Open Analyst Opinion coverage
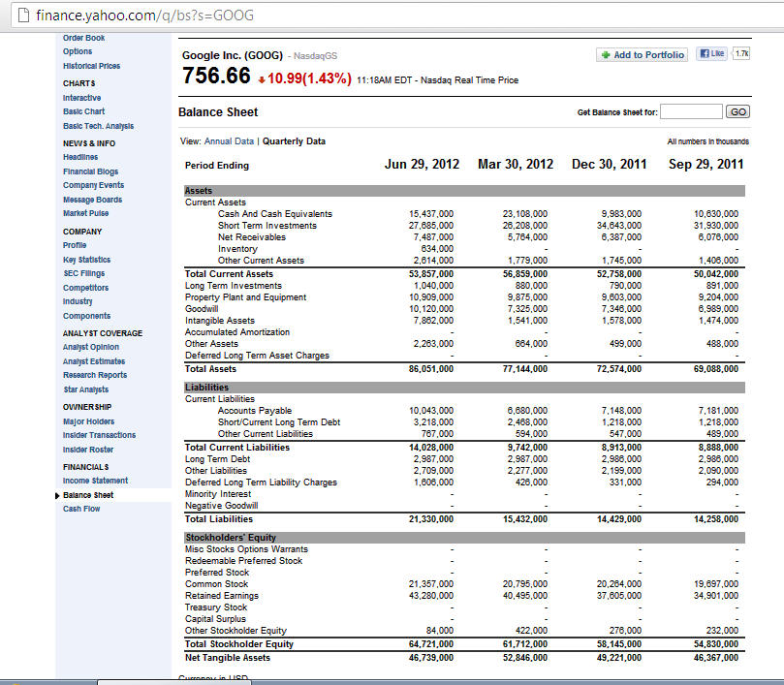Viewport: 784px width, 685px height. [x=90, y=346]
